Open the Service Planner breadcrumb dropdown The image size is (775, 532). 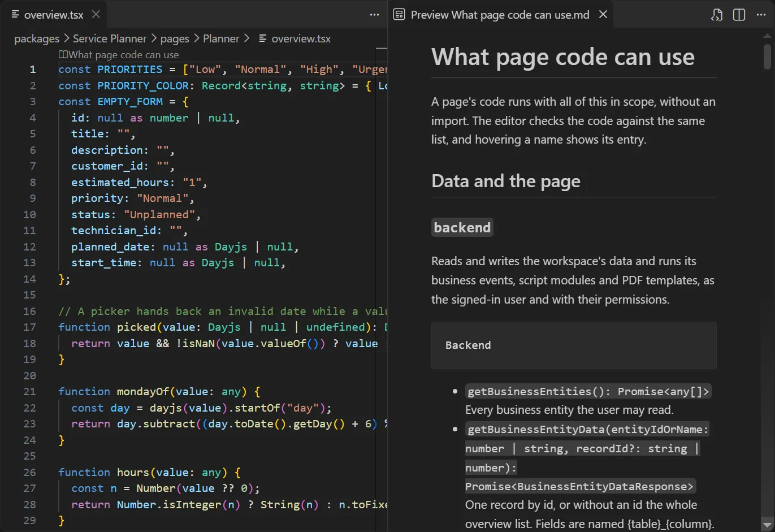click(x=110, y=38)
